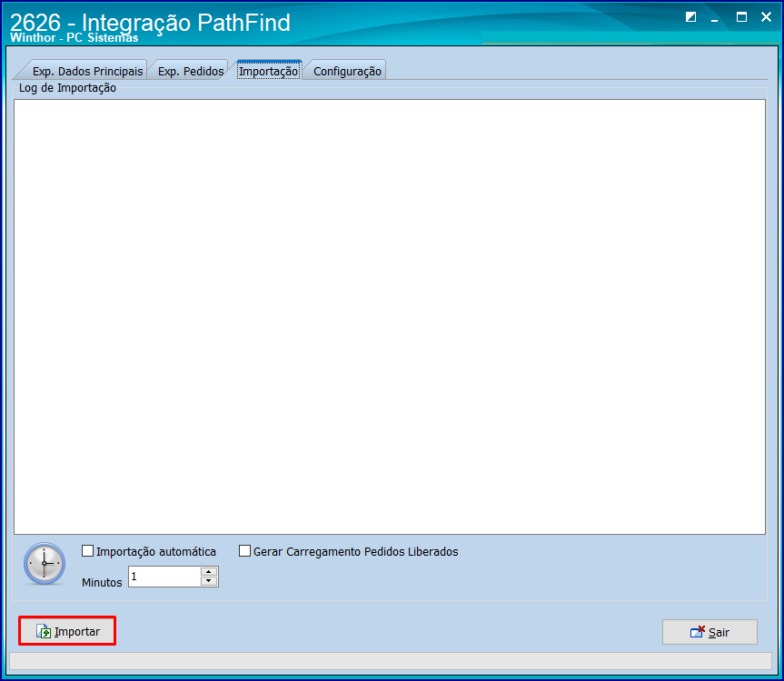Image resolution: width=784 pixels, height=681 pixels.
Task: Click the Sair button
Action: coord(710,632)
